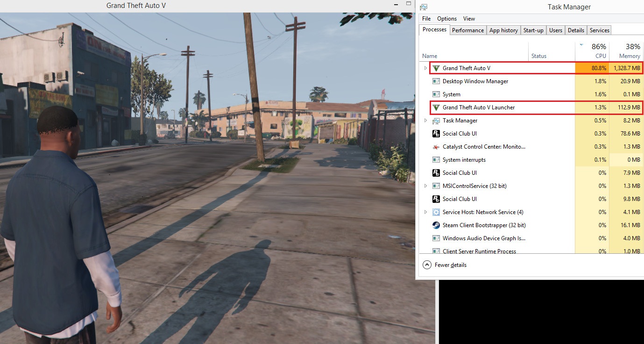Click the first Social Club UI icon
The image size is (644, 344).
[x=436, y=134]
